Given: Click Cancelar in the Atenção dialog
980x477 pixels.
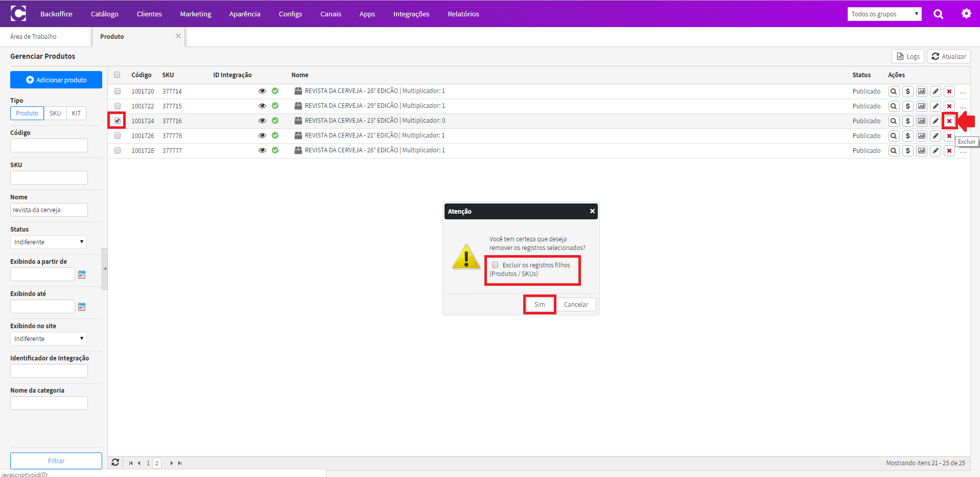Looking at the screenshot, I should coord(576,304).
